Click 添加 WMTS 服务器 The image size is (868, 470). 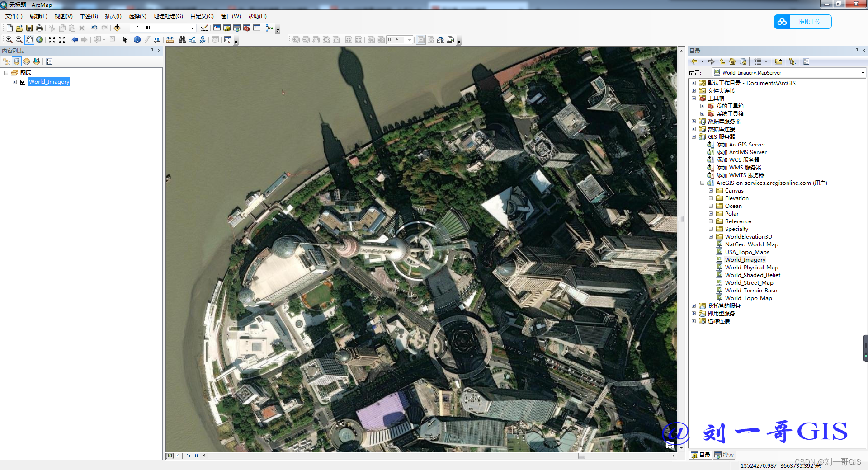(x=736, y=175)
